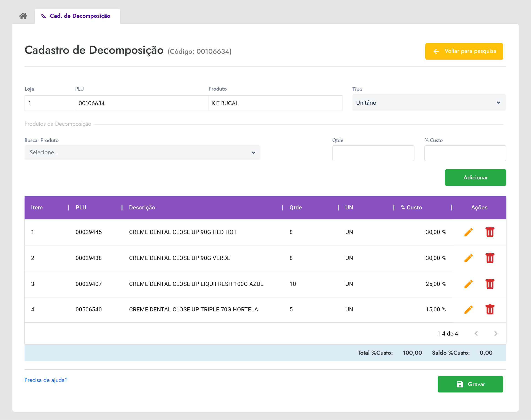
Task: Open the Tipo dropdown showing Unitário
Action: [429, 102]
